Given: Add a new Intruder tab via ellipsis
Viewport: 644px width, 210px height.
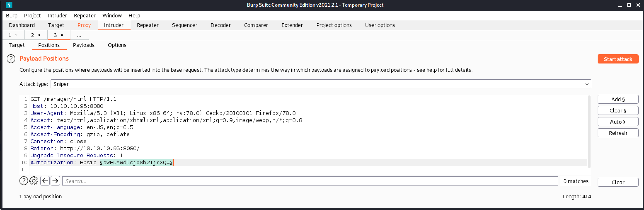Looking at the screenshot, I should (x=79, y=35).
